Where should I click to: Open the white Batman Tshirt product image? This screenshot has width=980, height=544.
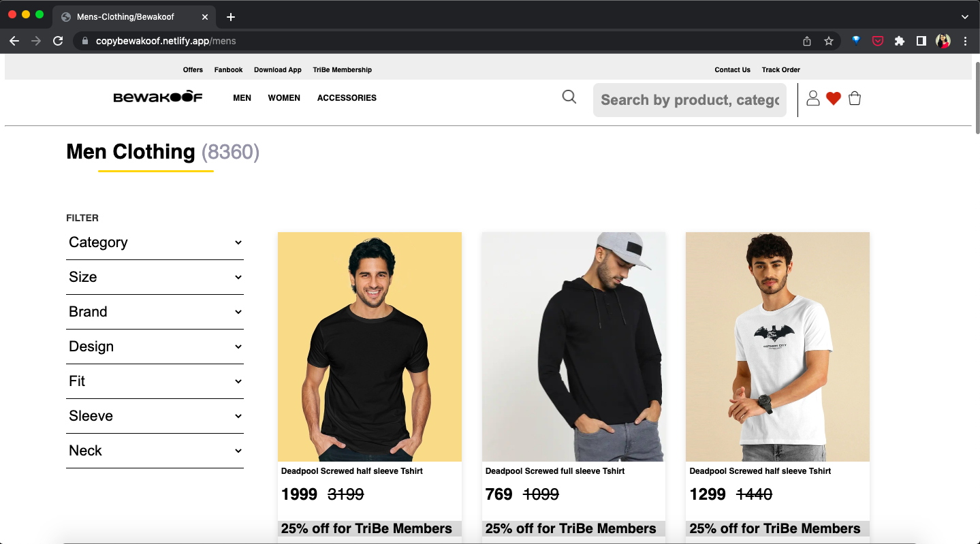click(777, 347)
